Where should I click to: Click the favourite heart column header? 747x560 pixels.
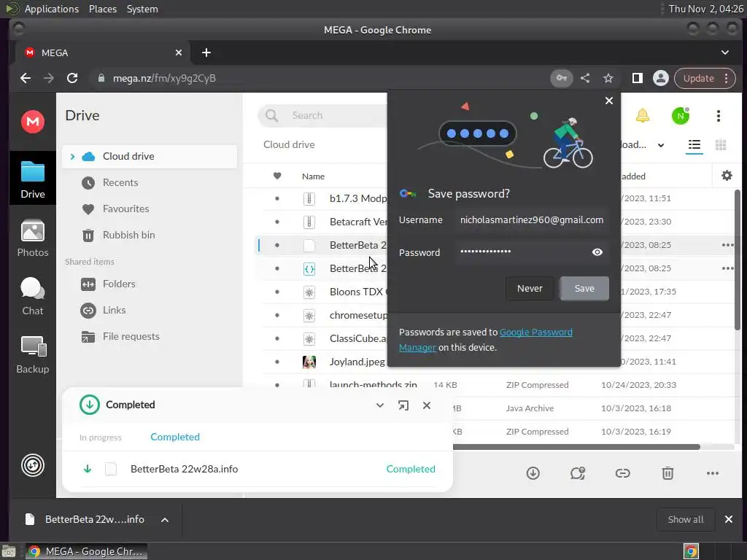pyautogui.click(x=277, y=176)
